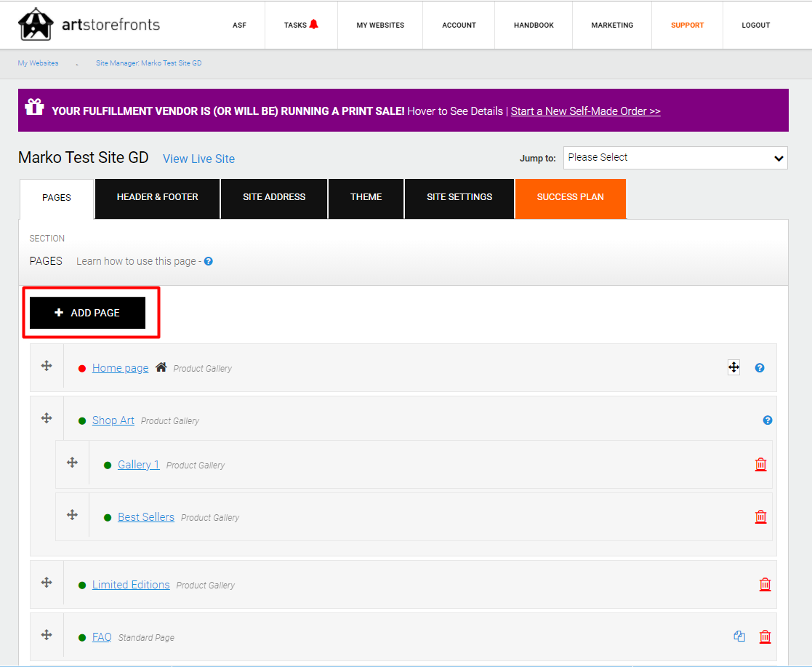Switch to the Header & Footer tab

[x=157, y=197]
